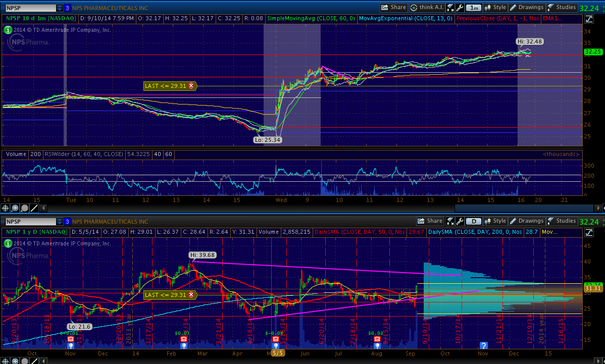This screenshot has height=364, width=605.
Task: Select the trendline drawing tool icon
Action: (34, 208)
